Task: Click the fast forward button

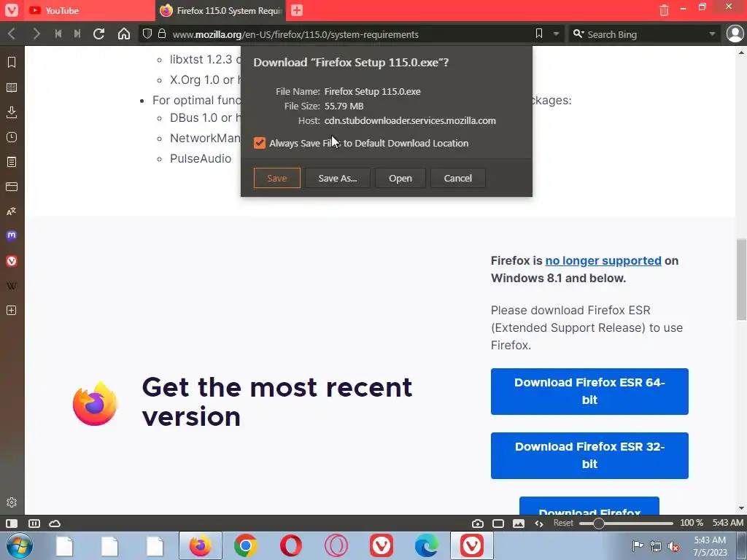Action: pyautogui.click(x=77, y=34)
